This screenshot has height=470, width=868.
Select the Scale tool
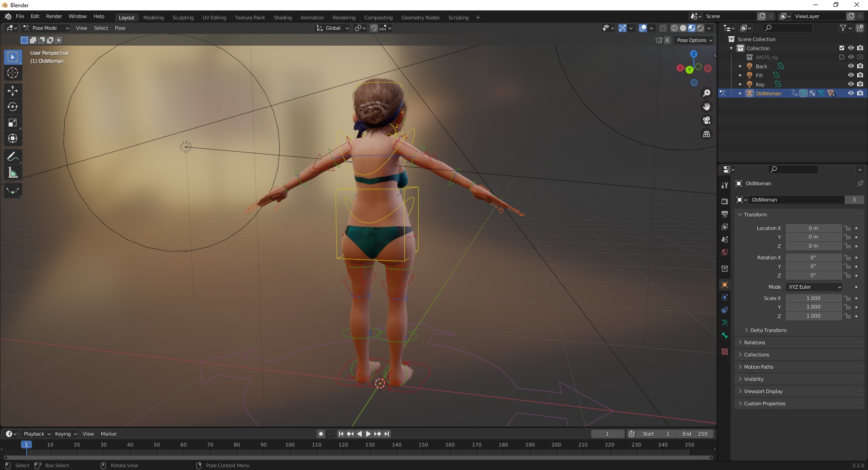pos(13,122)
